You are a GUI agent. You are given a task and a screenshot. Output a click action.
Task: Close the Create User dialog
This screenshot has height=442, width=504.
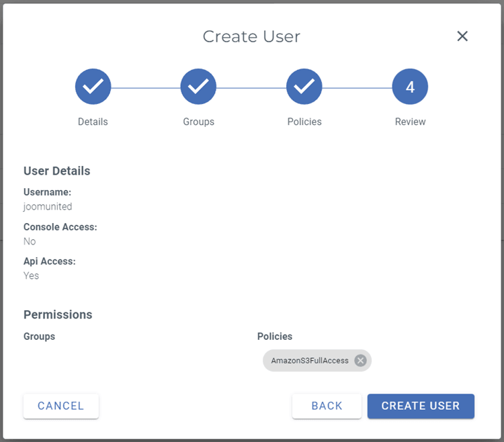(462, 36)
